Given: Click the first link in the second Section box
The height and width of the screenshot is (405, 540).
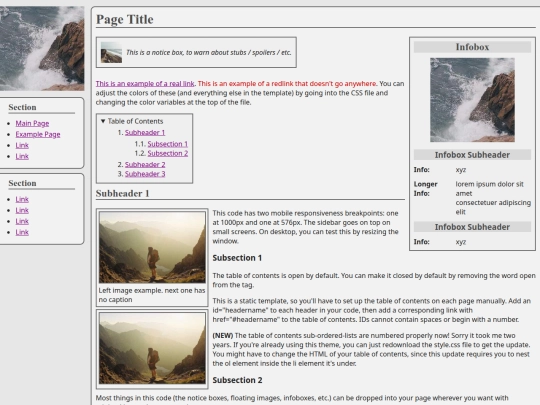Looking at the screenshot, I should (22, 199).
